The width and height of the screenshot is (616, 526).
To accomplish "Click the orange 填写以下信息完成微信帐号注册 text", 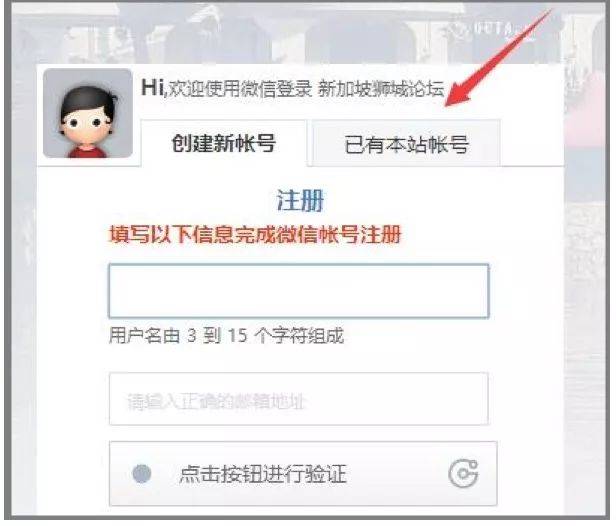I will pyautogui.click(x=255, y=235).
